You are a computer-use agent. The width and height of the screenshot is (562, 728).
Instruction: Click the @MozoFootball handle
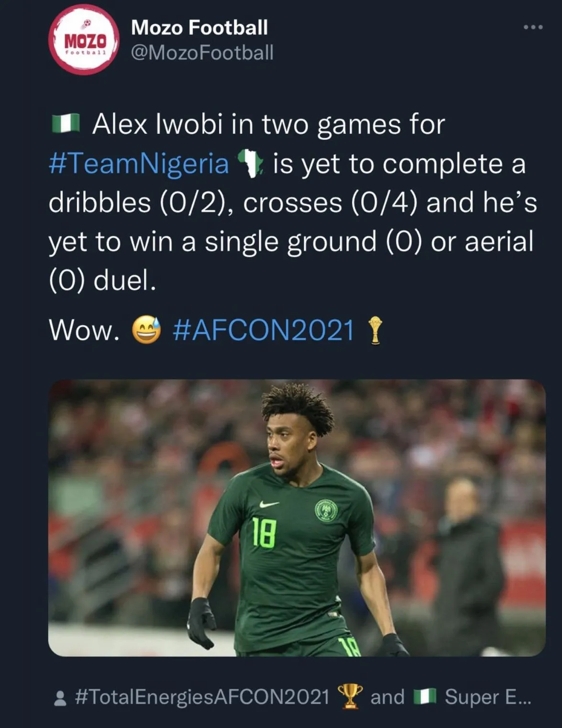click(x=202, y=53)
